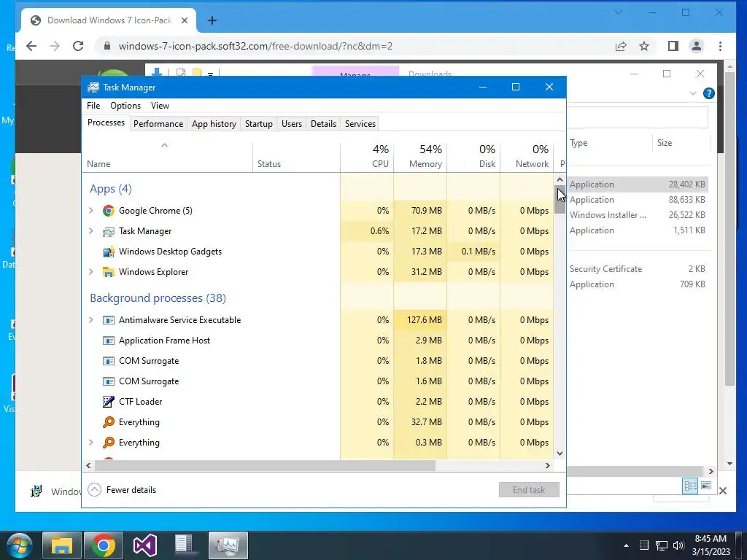Click the 32.7 MB Everything process icon

tap(109, 422)
